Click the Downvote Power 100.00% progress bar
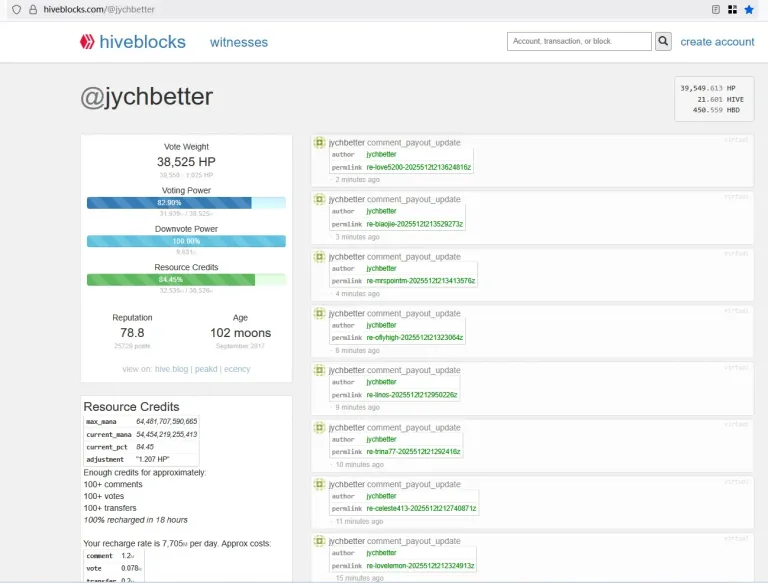768x583 pixels. pos(186,241)
